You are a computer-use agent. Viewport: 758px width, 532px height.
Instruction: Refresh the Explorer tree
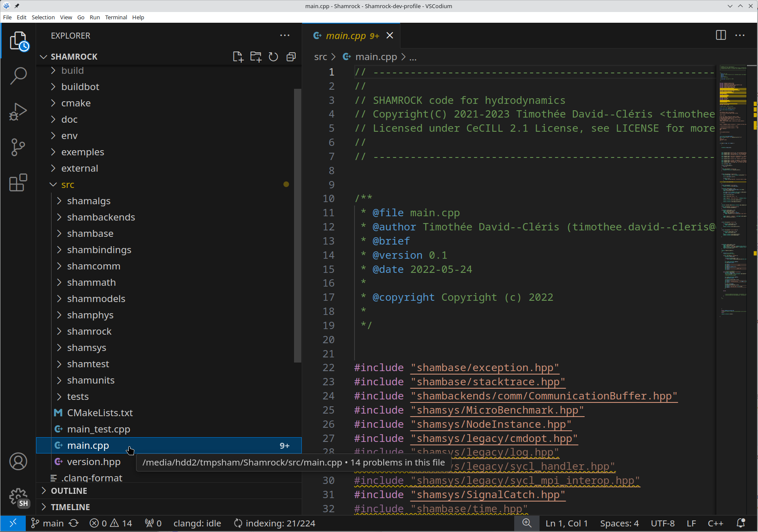[273, 57]
